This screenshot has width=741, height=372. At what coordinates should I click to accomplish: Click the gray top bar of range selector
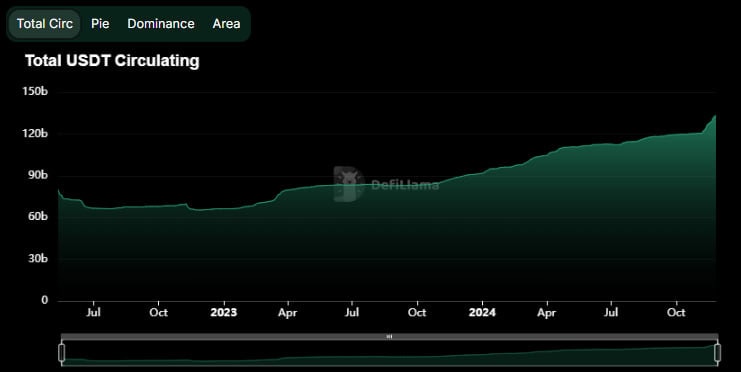tap(389, 337)
